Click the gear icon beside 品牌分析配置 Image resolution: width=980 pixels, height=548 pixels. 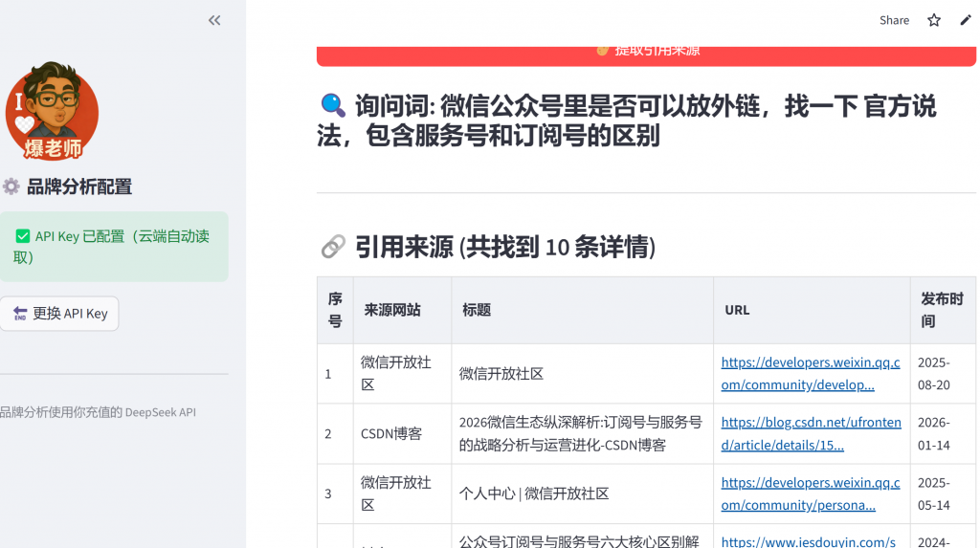11,186
